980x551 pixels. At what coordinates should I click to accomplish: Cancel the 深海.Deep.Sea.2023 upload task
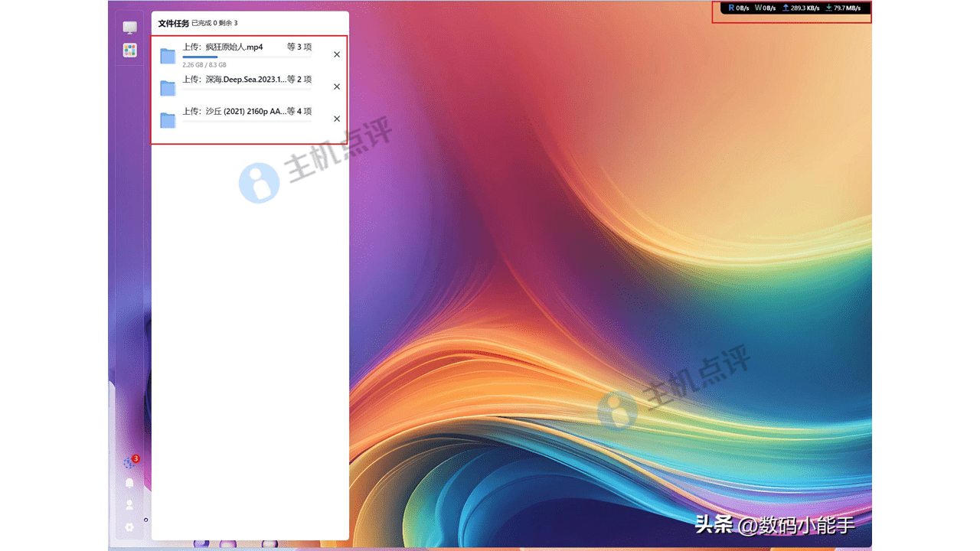tap(337, 87)
